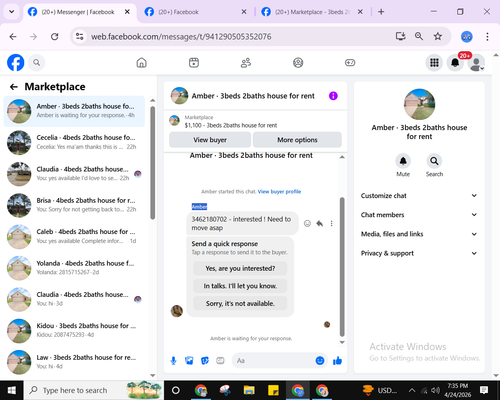The width and height of the screenshot is (500, 400).
Task: Open Cecelia 4beds 2baths conversation
Action: (x=74, y=142)
